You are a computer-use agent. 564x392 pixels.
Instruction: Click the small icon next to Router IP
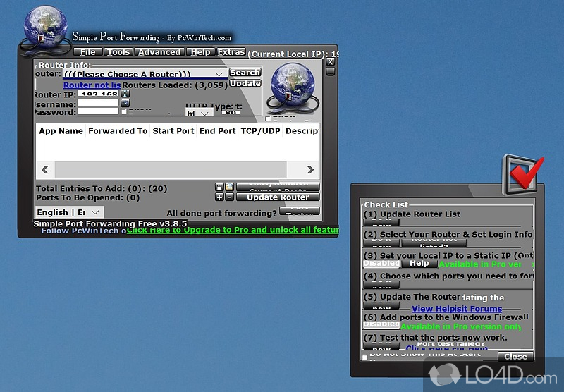tap(125, 93)
